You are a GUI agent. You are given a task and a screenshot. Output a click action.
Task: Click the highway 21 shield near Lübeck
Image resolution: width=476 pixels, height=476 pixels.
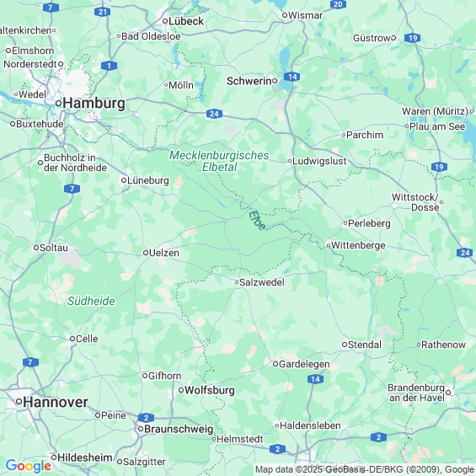tap(102, 12)
